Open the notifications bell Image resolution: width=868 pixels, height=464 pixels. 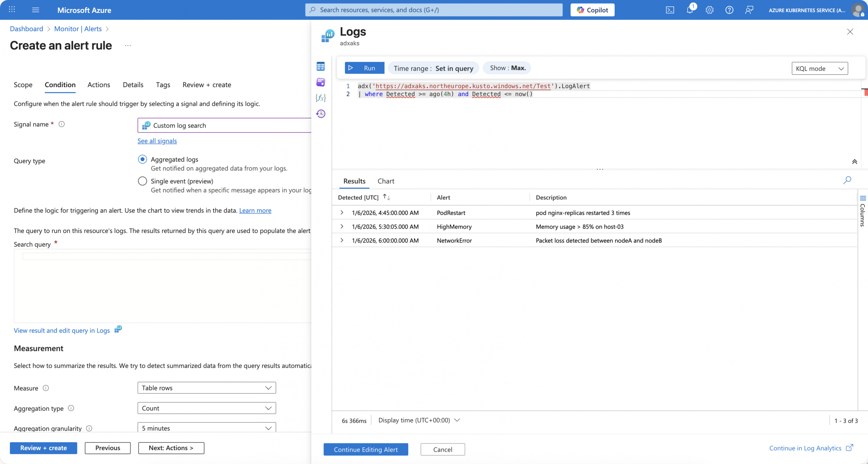[690, 10]
